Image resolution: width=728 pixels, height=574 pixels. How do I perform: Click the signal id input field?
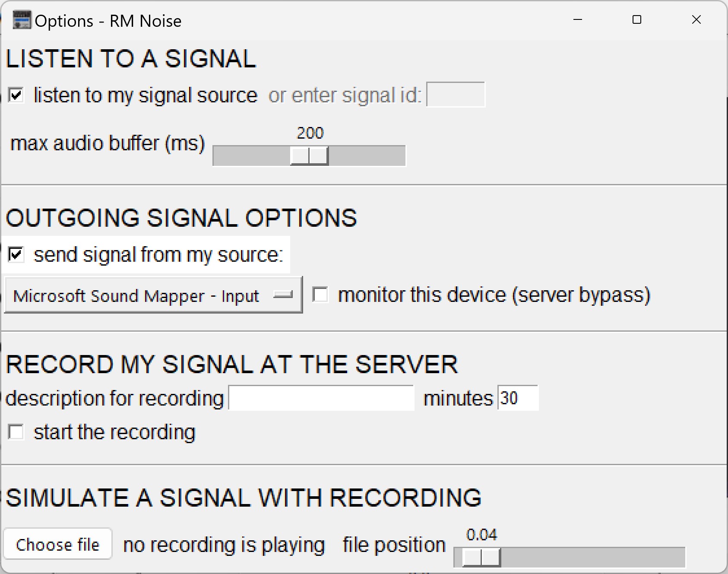coord(456,95)
